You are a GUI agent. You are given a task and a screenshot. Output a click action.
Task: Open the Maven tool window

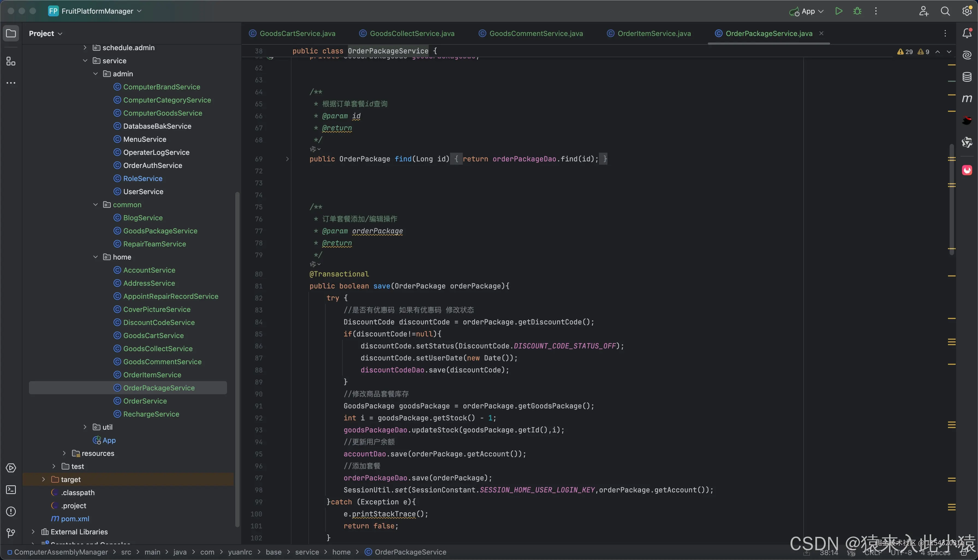tap(967, 99)
